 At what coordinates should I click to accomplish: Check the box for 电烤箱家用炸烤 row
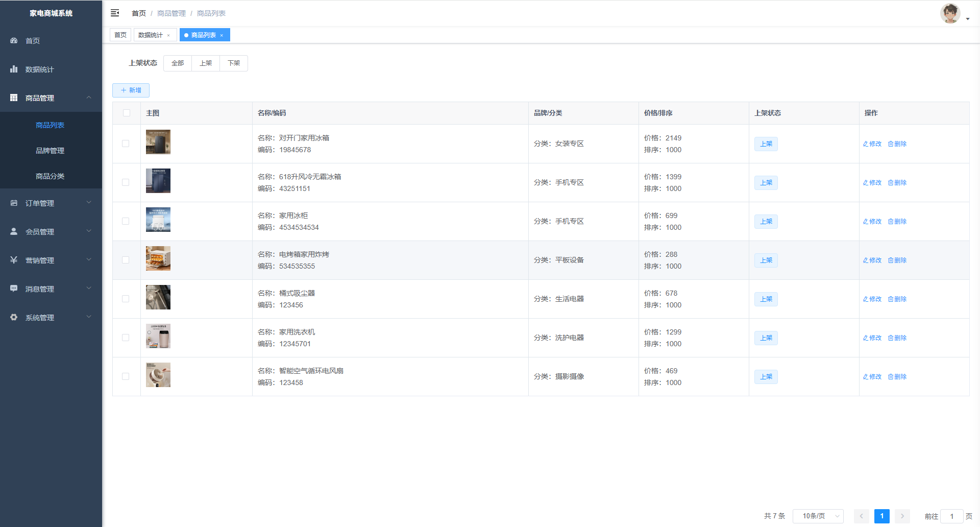126,260
